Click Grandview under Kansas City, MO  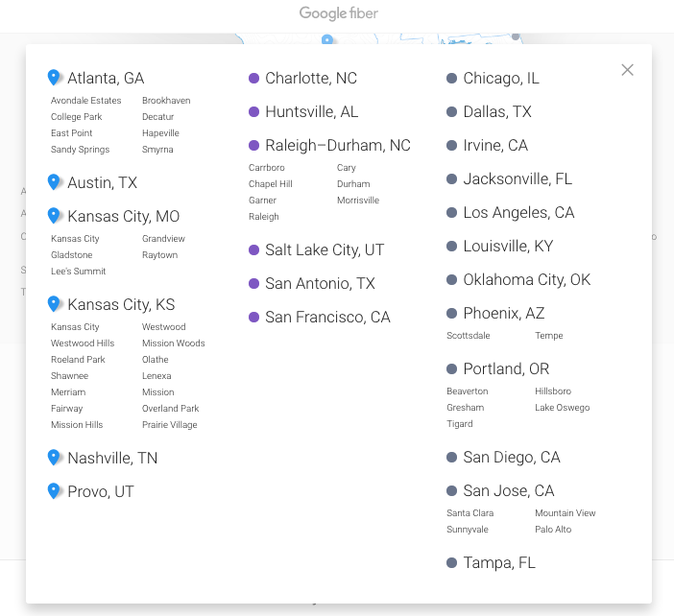pyautogui.click(x=164, y=238)
